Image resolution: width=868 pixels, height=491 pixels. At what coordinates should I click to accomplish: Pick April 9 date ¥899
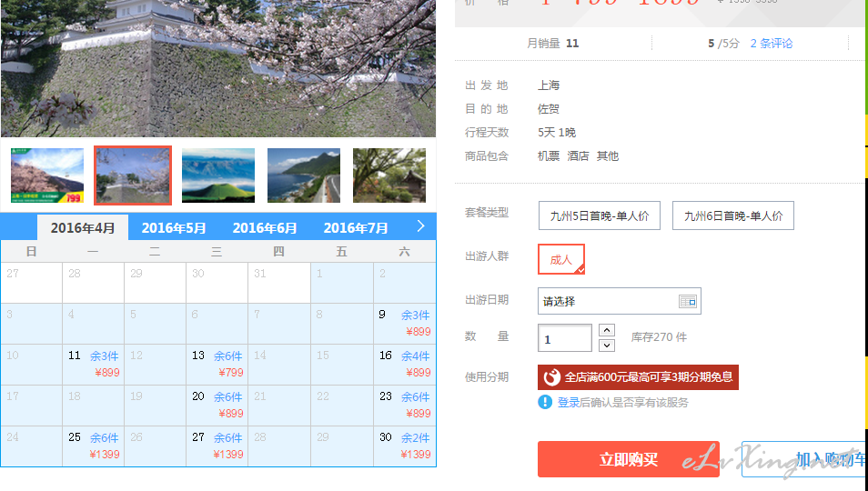(x=405, y=324)
